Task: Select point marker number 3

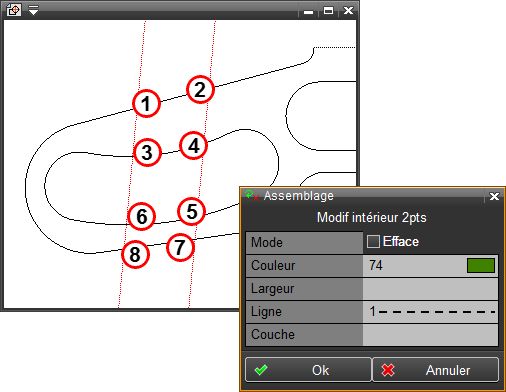Action: [147, 152]
